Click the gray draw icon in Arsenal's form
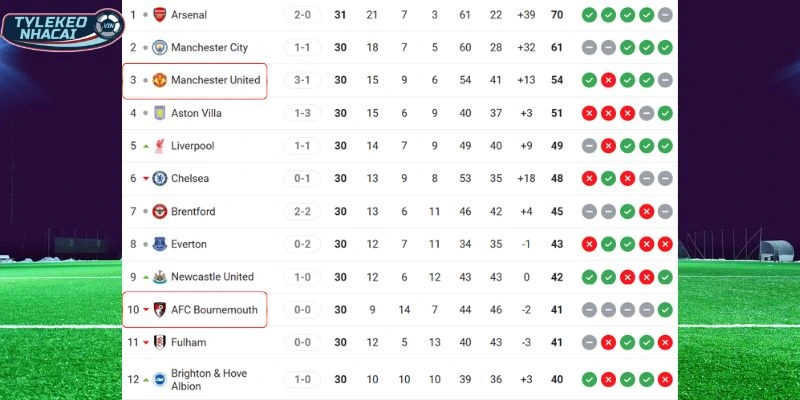Screen dimensions: 800x400 [x=665, y=15]
